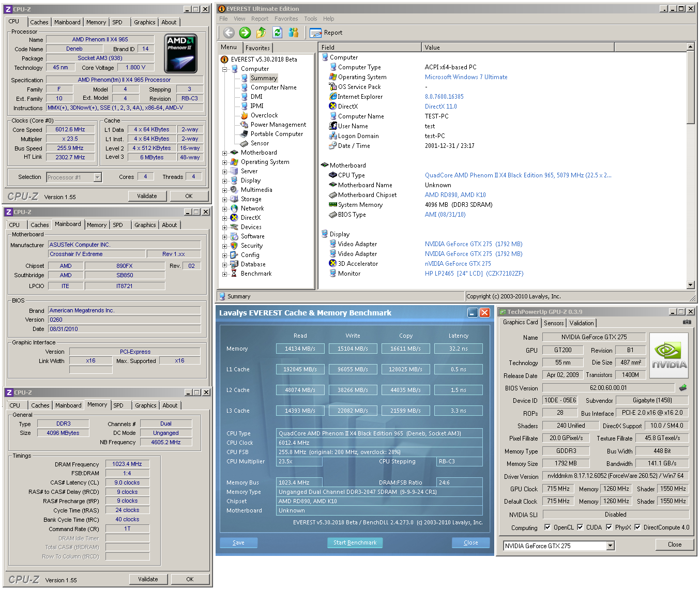Expand the Motherboard node in EVEREST tree
This screenshot has width=700, height=589.
(x=225, y=153)
